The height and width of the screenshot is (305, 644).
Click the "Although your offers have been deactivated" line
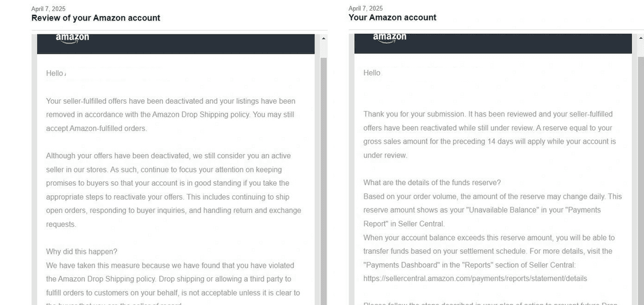pyautogui.click(x=168, y=156)
